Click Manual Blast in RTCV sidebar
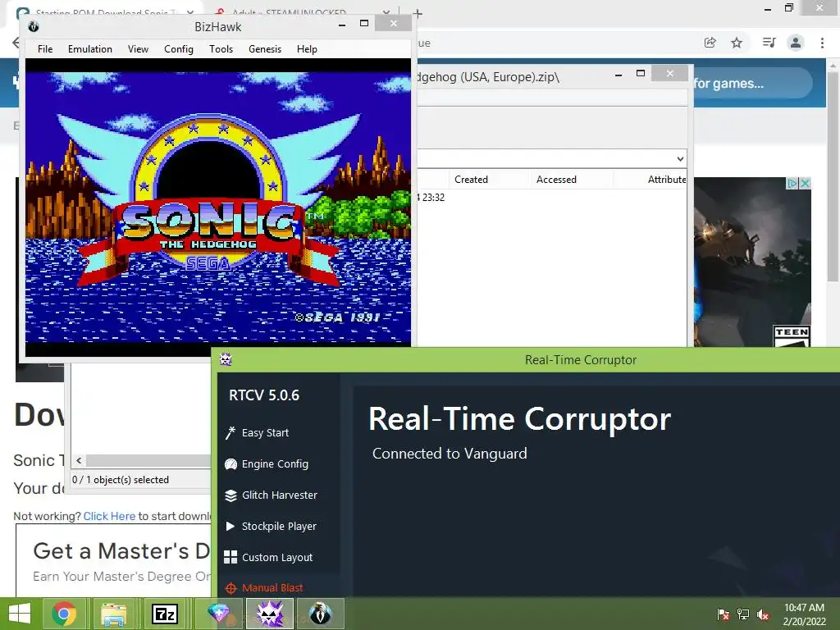840x630 pixels. [272, 587]
